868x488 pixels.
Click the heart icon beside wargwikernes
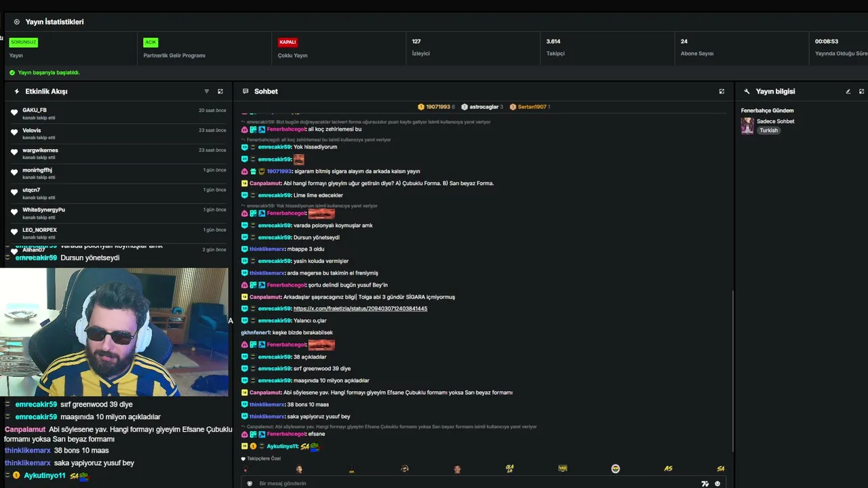[14, 152]
